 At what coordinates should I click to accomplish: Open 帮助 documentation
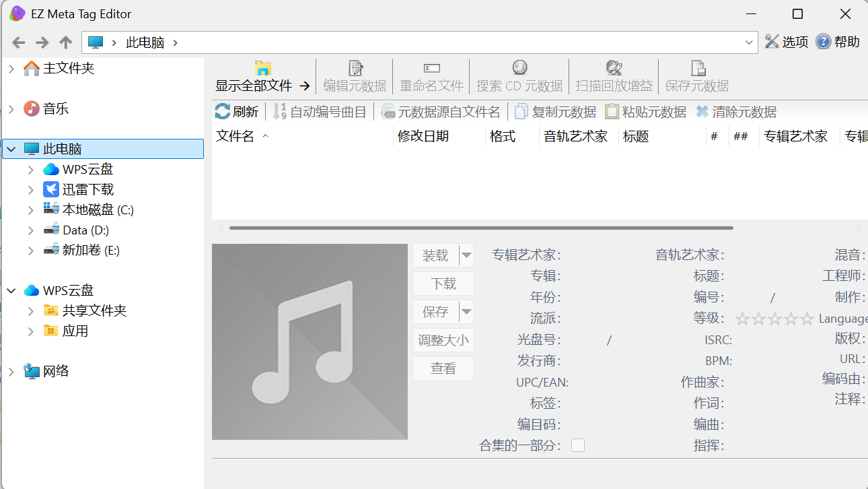coord(838,42)
